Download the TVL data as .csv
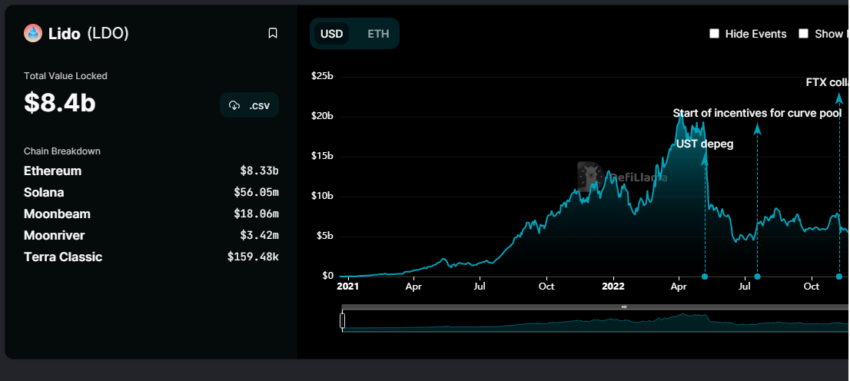 249,105
